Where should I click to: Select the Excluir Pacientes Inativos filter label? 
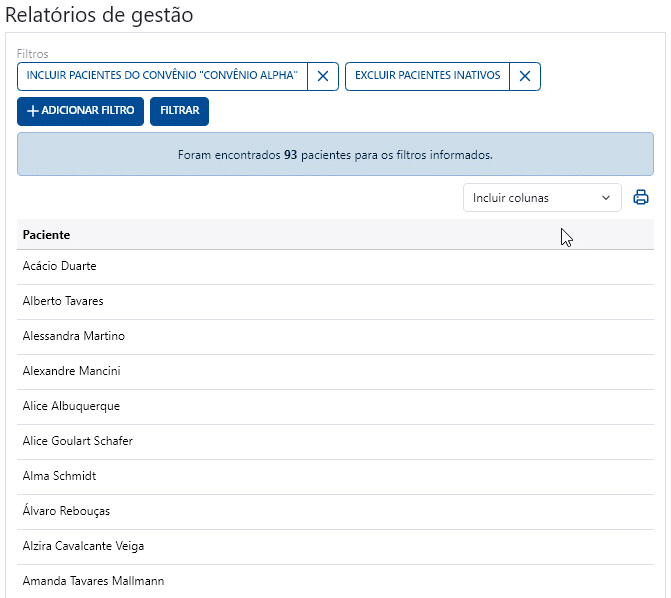click(428, 77)
